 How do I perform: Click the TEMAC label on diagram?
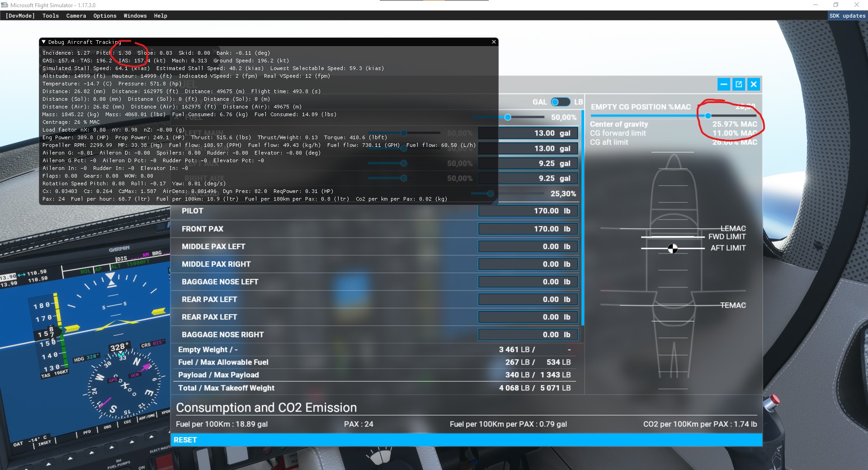[733, 305]
